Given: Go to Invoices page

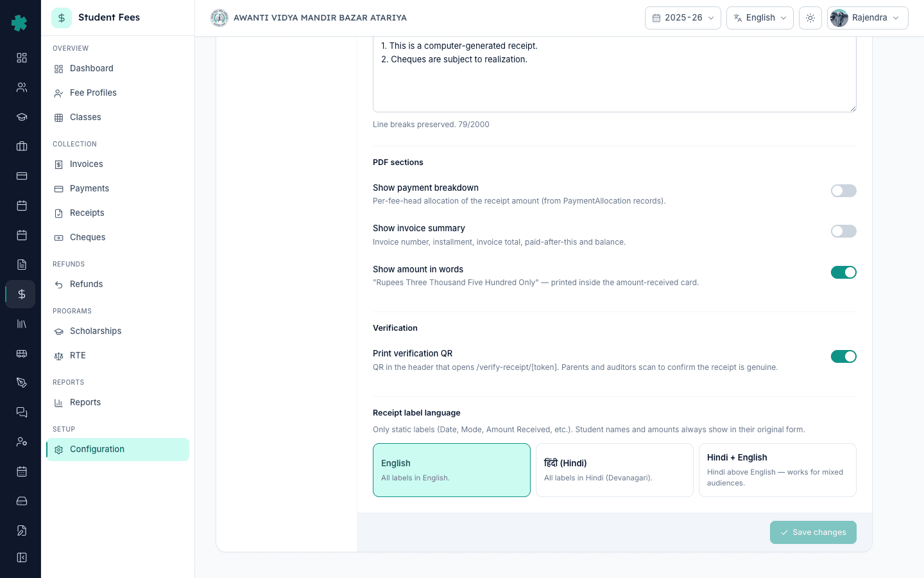Looking at the screenshot, I should [117, 164].
